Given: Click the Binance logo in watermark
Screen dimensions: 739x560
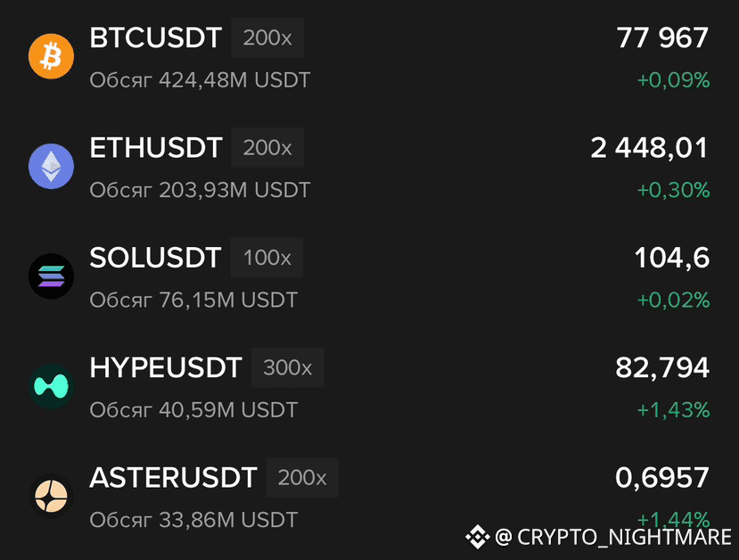Looking at the screenshot, I should tap(478, 537).
